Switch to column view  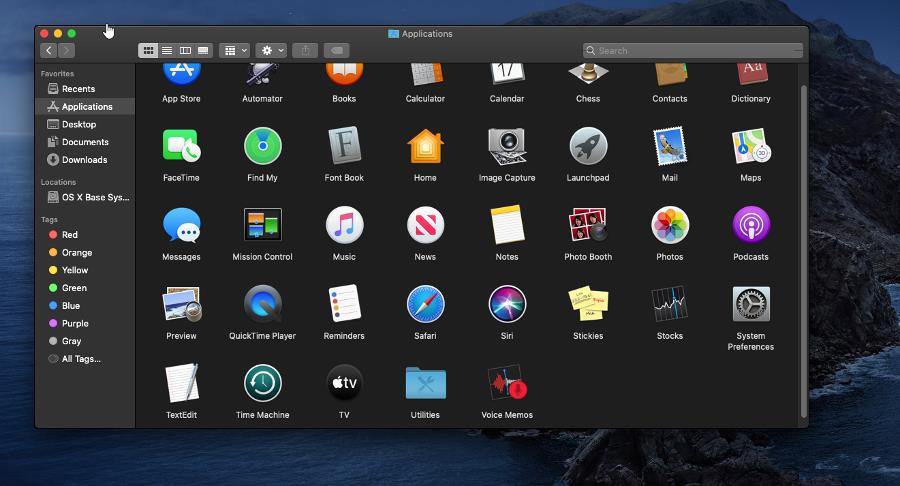(x=185, y=50)
